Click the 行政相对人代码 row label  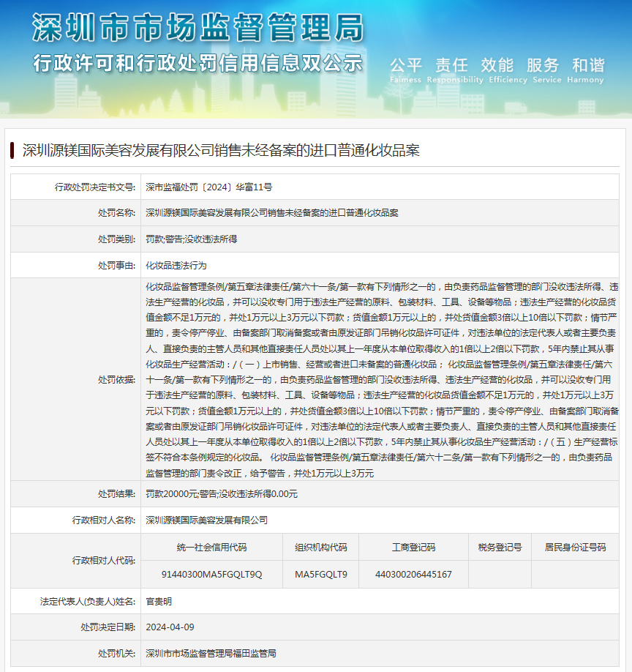coord(104,561)
